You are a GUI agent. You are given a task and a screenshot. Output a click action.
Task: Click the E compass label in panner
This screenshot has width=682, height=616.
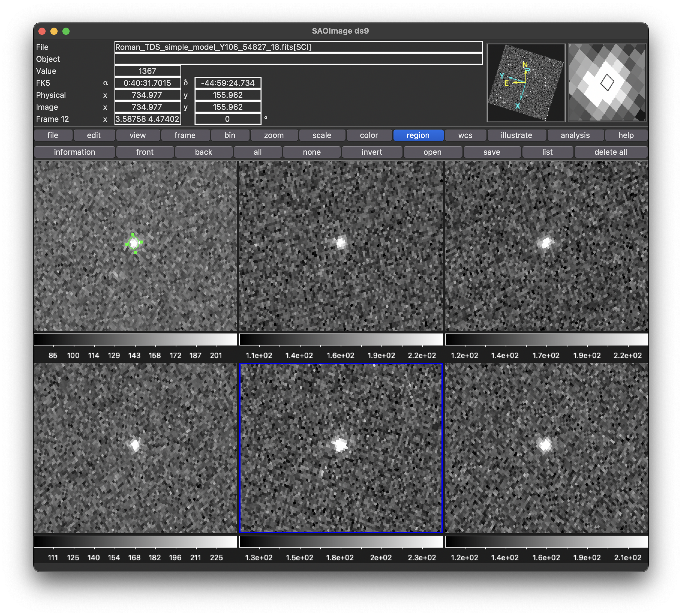pyautogui.click(x=507, y=83)
